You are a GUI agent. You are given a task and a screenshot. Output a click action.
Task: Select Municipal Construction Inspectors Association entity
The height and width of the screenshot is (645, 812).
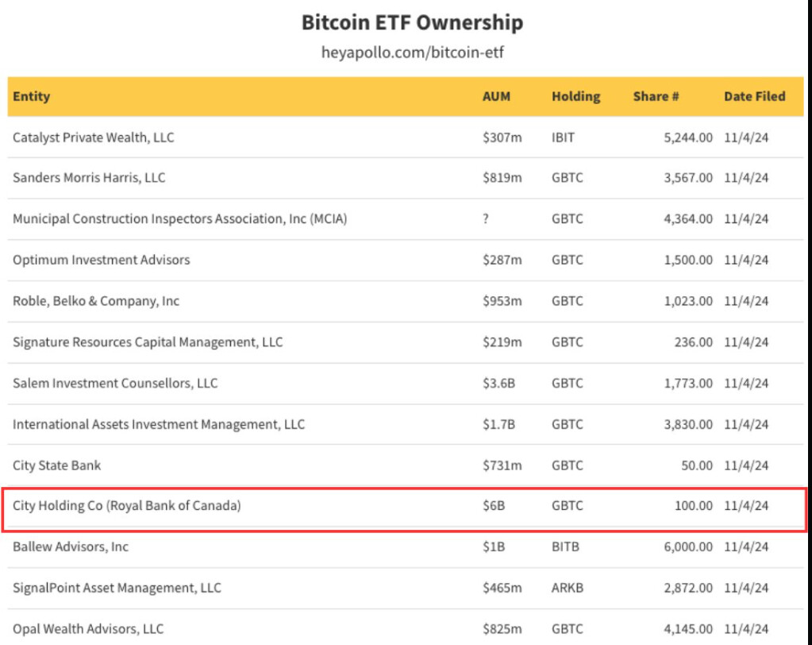click(x=179, y=218)
